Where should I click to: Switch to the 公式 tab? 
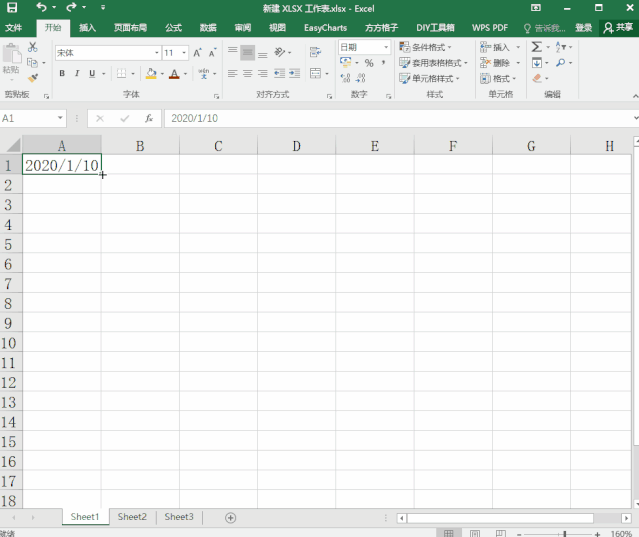173,28
